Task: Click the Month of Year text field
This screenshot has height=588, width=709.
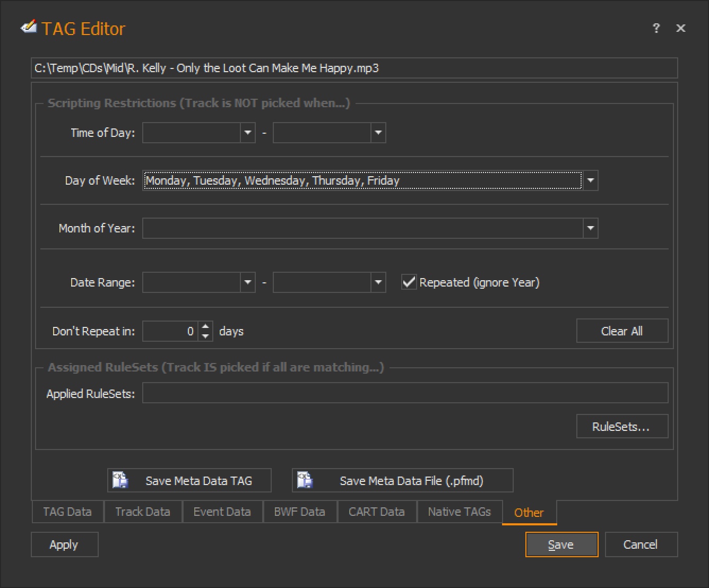Action: click(362, 228)
